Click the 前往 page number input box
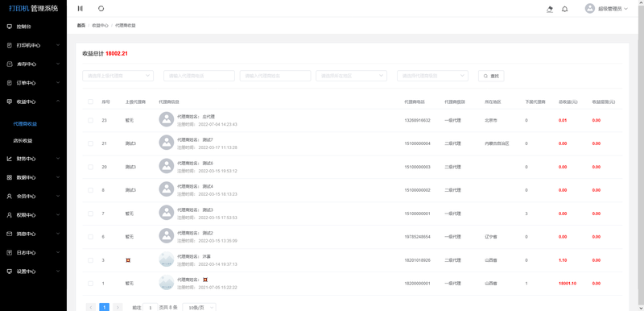This screenshot has height=311, width=644. tap(151, 308)
